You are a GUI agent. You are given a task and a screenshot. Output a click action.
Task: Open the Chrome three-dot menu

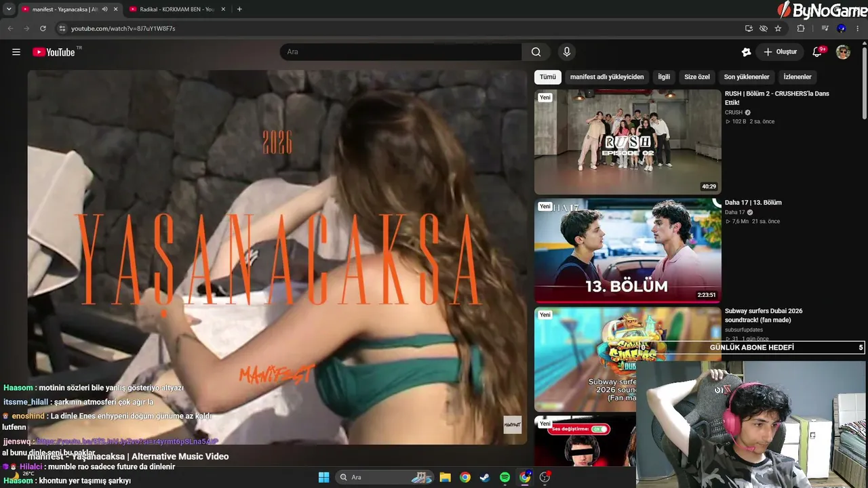coord(859,28)
